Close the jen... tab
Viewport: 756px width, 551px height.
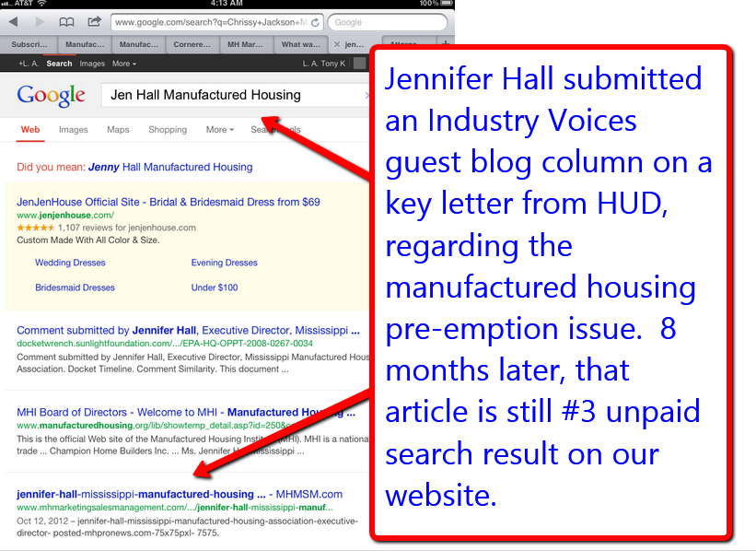[x=337, y=44]
